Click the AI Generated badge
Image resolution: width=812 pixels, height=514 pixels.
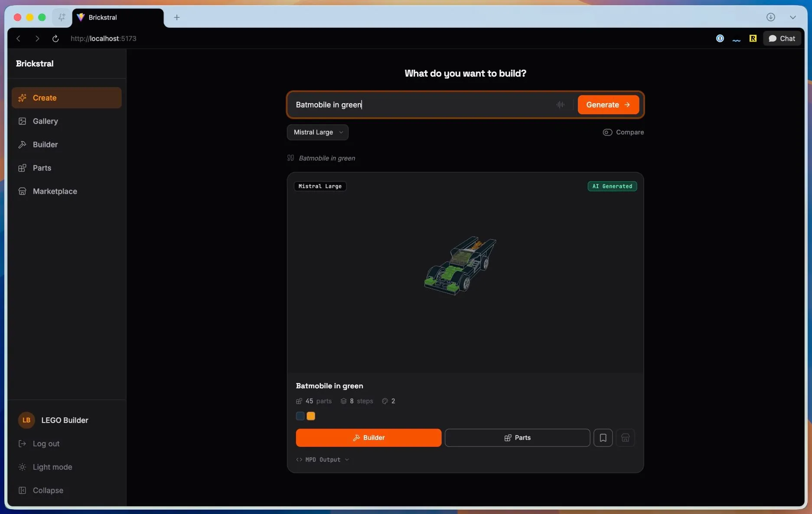(x=612, y=186)
